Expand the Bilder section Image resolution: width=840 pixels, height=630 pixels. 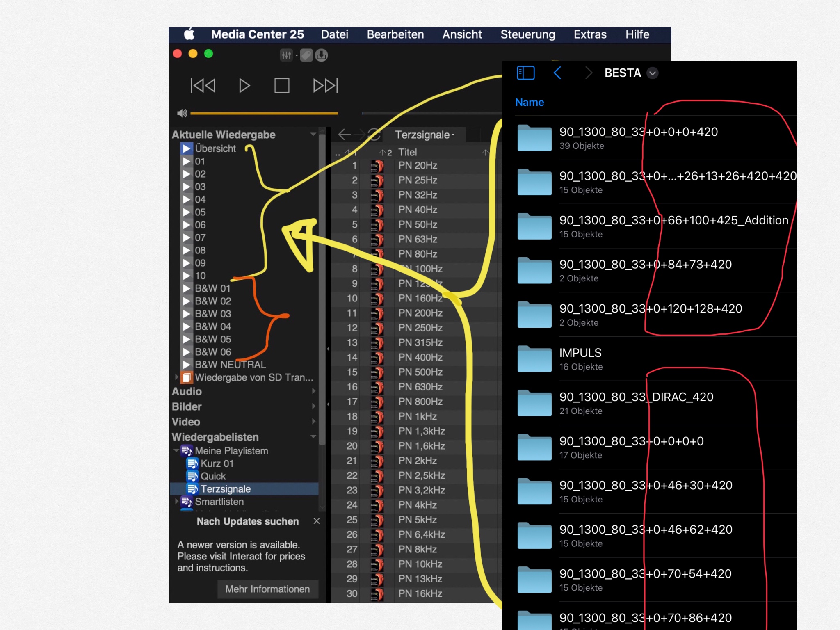(x=313, y=406)
